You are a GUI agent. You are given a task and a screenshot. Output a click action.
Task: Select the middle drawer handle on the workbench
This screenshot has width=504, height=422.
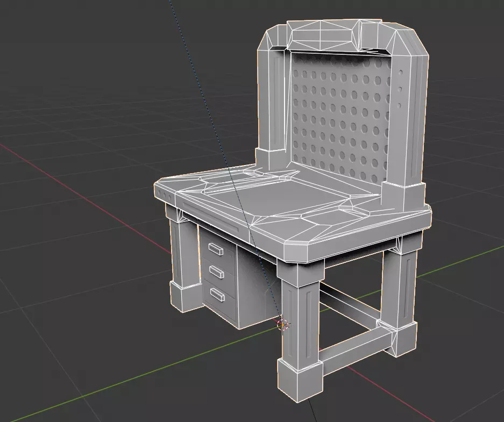[217, 271]
